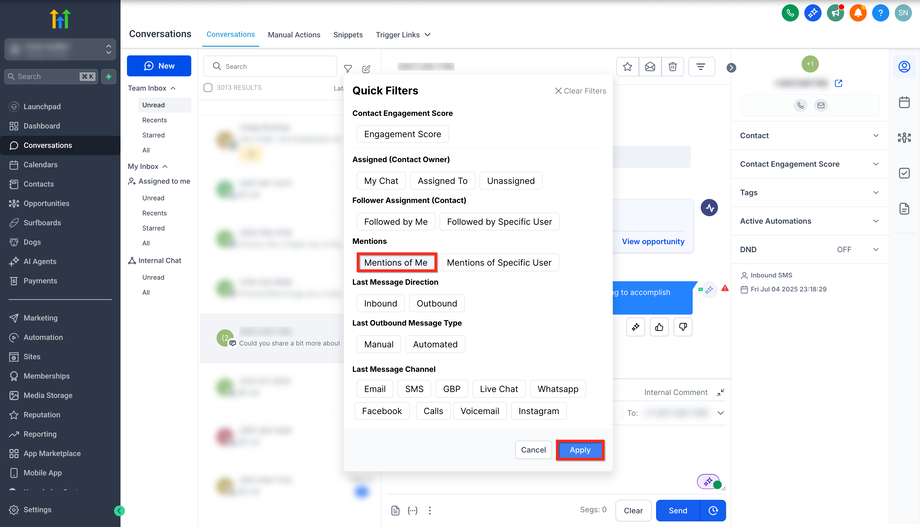Toggle the My Chat filter
This screenshot has width=920, height=527.
(381, 181)
